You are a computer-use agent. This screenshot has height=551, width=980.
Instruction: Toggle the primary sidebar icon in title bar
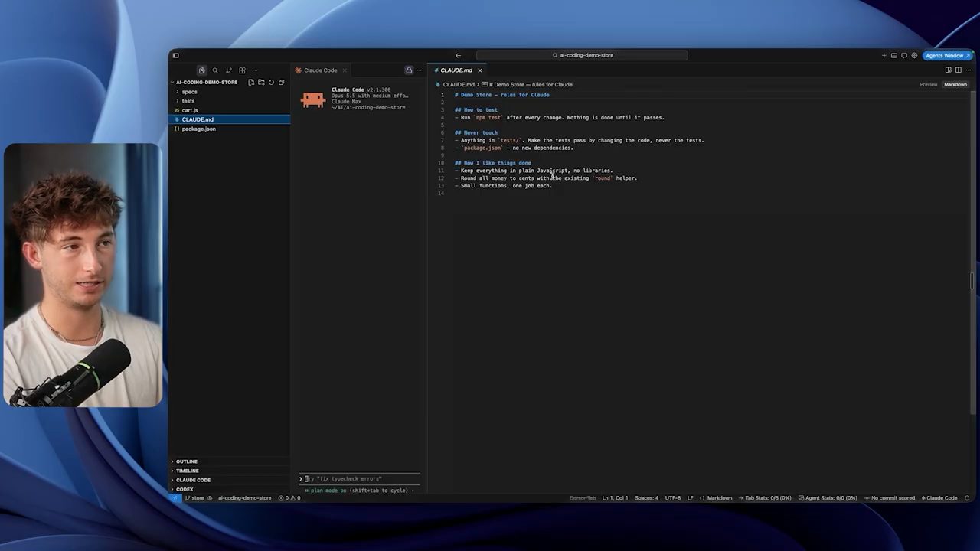click(175, 55)
